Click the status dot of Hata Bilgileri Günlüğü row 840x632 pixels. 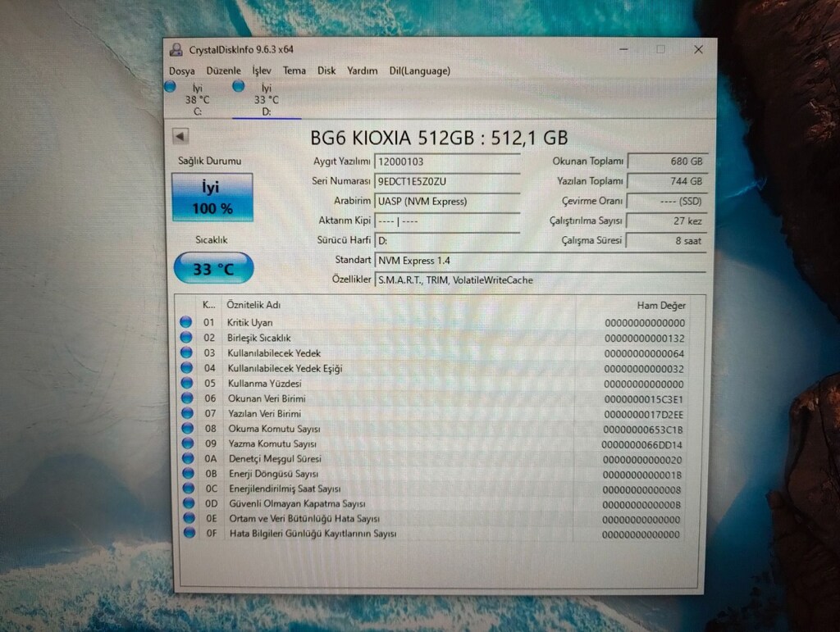point(189,533)
